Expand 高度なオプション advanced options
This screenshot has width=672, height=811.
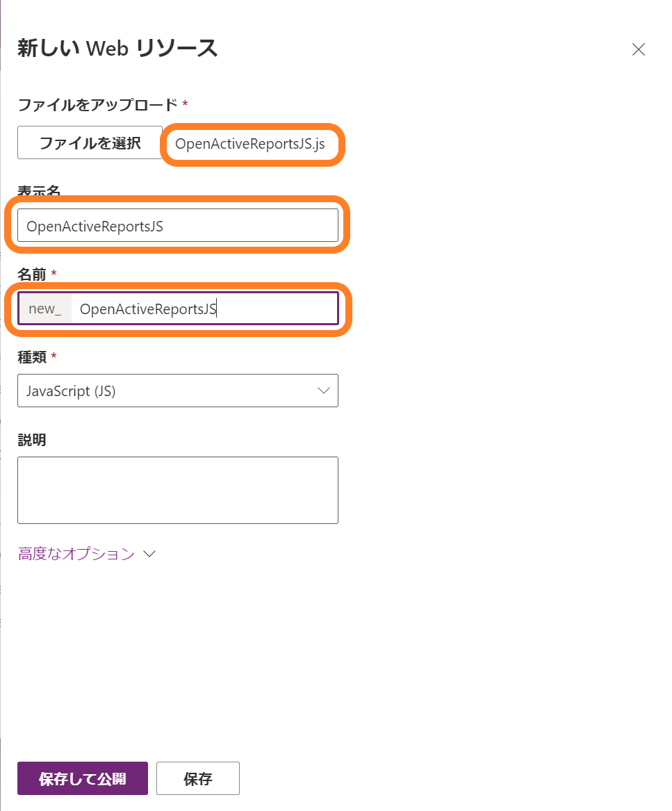tap(86, 554)
